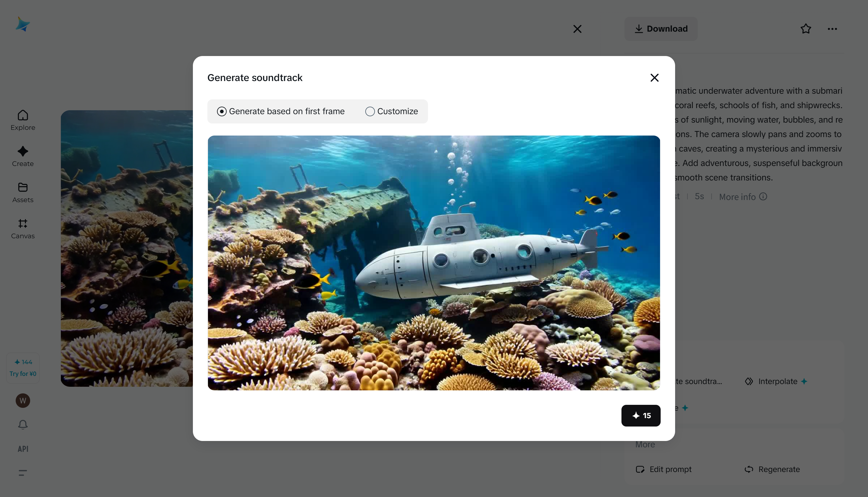Expand the More options below the video
Image resolution: width=868 pixels, height=497 pixels.
(x=645, y=444)
